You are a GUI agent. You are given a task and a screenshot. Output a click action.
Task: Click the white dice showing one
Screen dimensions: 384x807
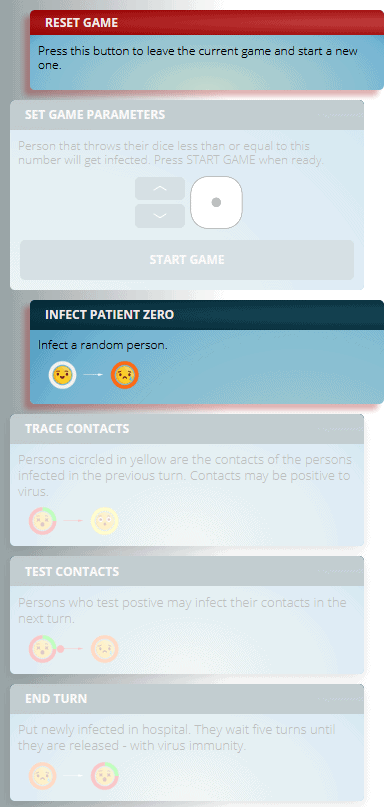tap(216, 202)
